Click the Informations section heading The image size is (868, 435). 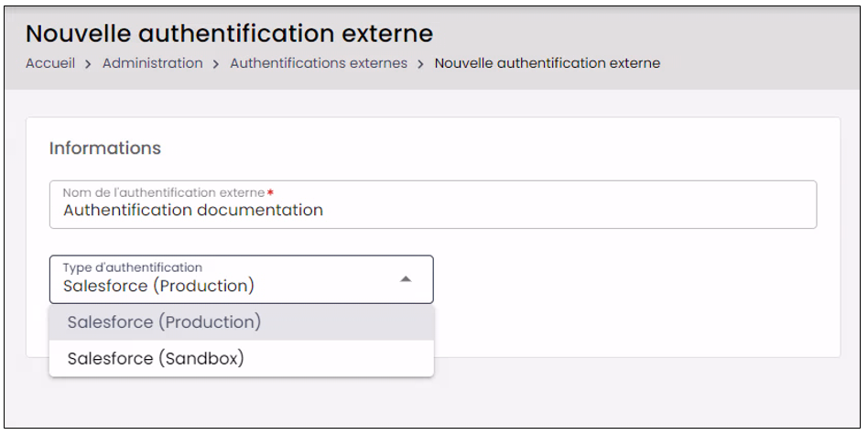click(105, 148)
